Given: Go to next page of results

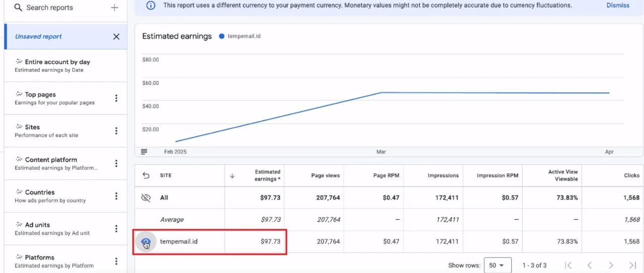Looking at the screenshot, I should click(611, 265).
